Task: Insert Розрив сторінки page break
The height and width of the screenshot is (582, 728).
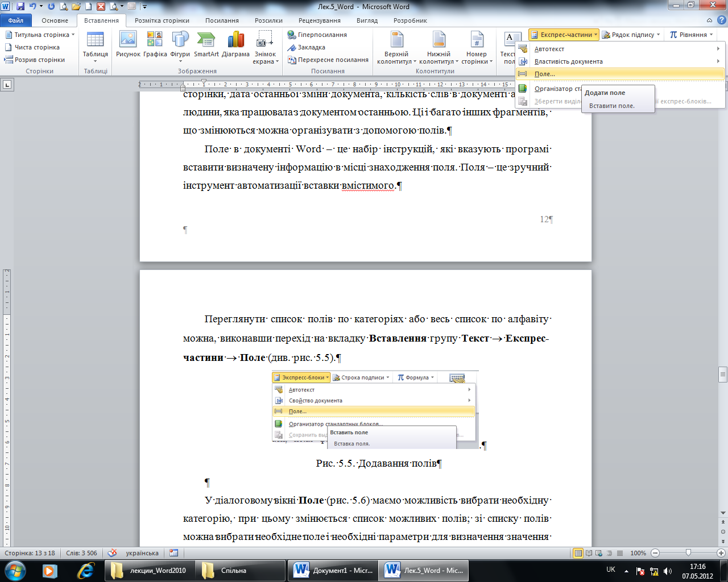Action: point(35,60)
